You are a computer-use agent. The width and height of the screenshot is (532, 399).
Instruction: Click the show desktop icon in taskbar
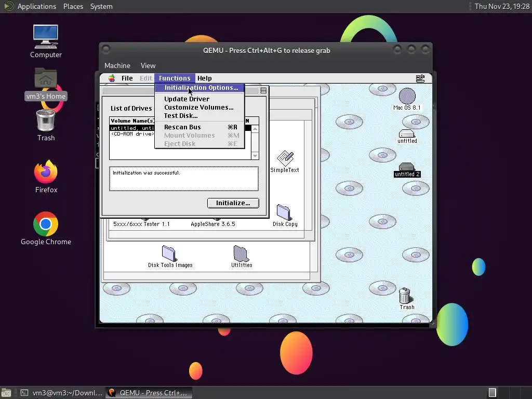(6, 393)
